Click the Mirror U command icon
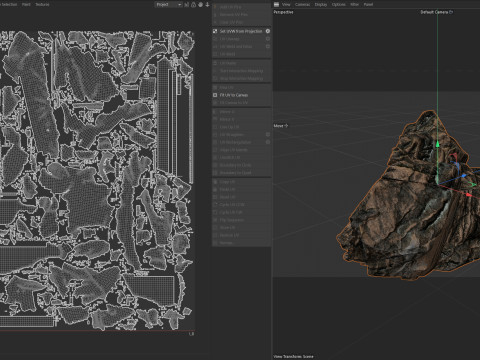 pyautogui.click(x=215, y=112)
